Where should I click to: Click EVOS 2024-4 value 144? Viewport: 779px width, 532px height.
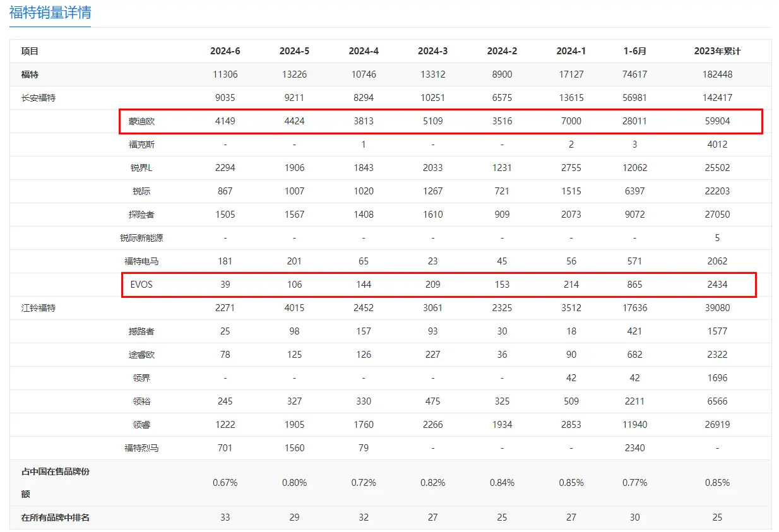tap(364, 285)
